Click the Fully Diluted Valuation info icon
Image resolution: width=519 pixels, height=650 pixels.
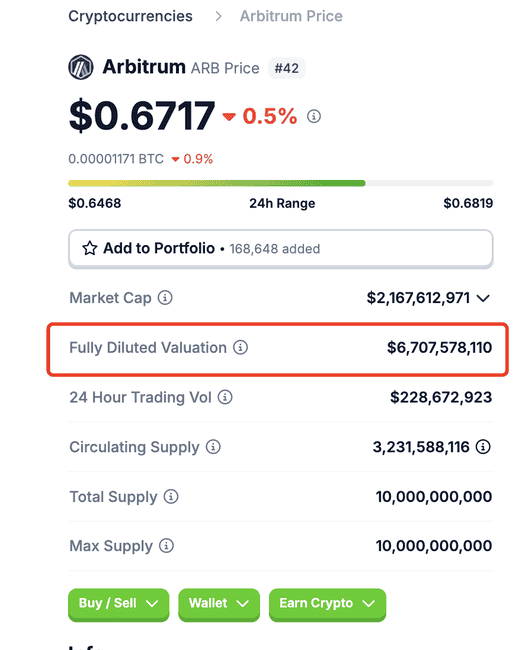click(240, 347)
